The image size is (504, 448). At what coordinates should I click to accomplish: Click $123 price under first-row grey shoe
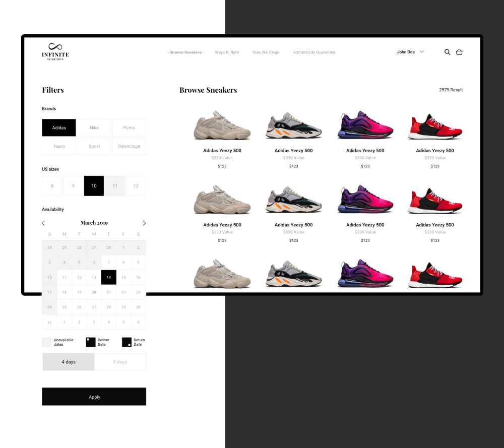pos(293,166)
